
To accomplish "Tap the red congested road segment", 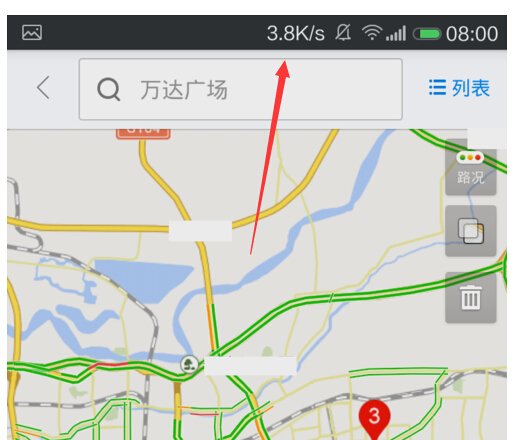I will coord(107,365).
